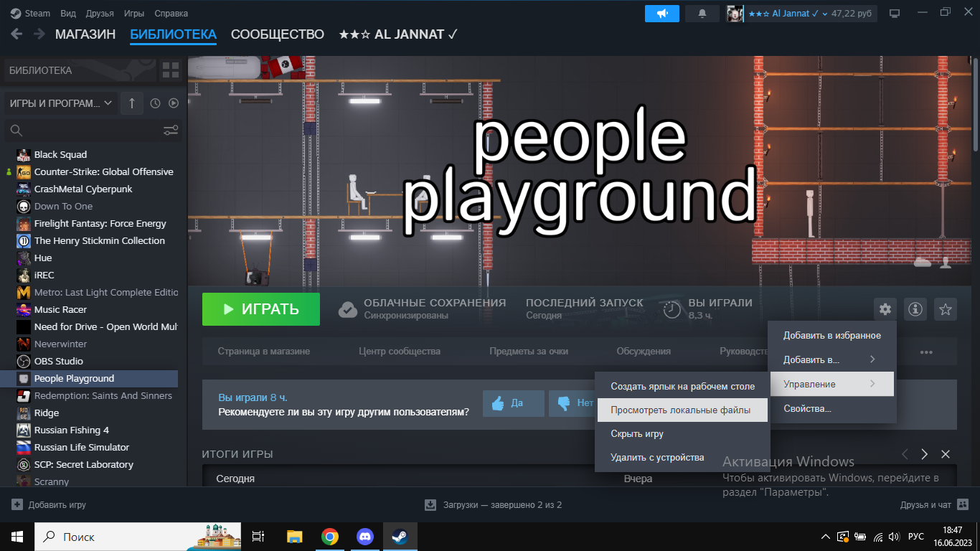Open the three-dots more links menu
This screenshot has height=551, width=980.
[926, 352]
